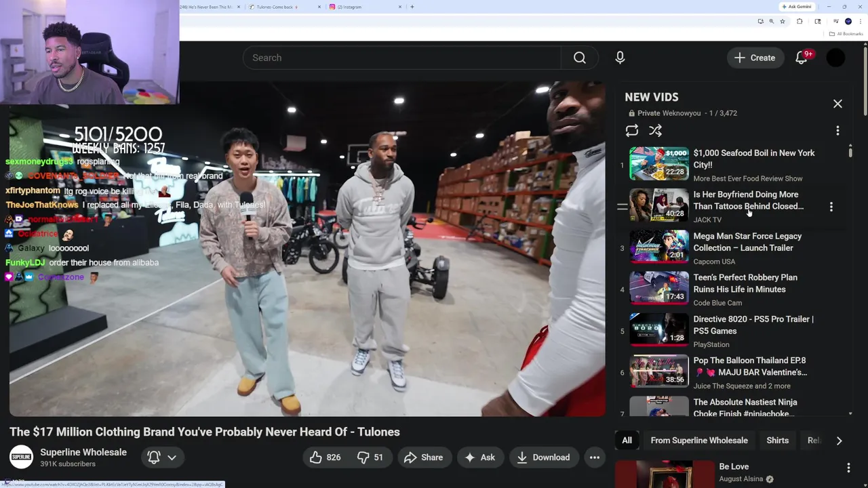Select the Shirts filter chip
Image resolution: width=868 pixels, height=488 pixels.
point(777,441)
